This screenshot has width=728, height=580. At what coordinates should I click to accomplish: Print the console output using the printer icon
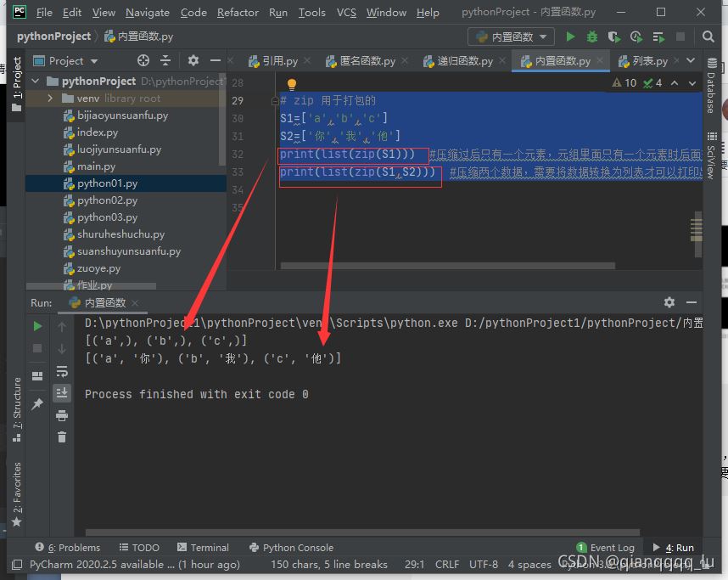(x=62, y=415)
